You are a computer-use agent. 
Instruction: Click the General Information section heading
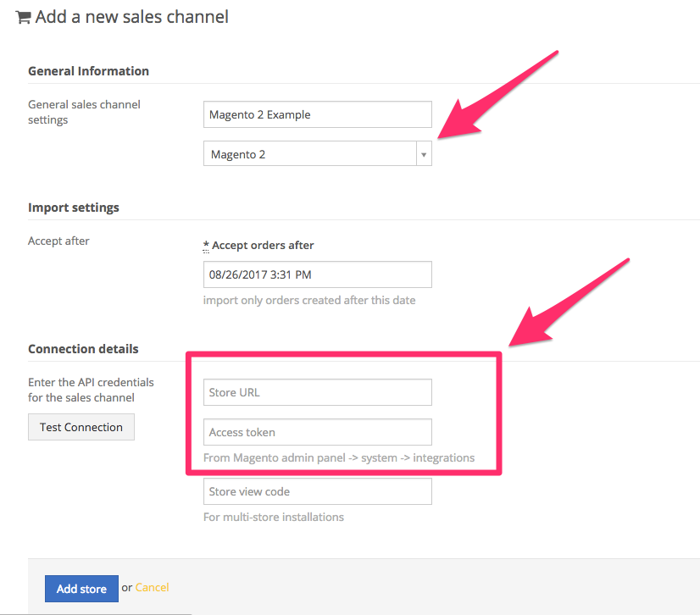point(88,71)
